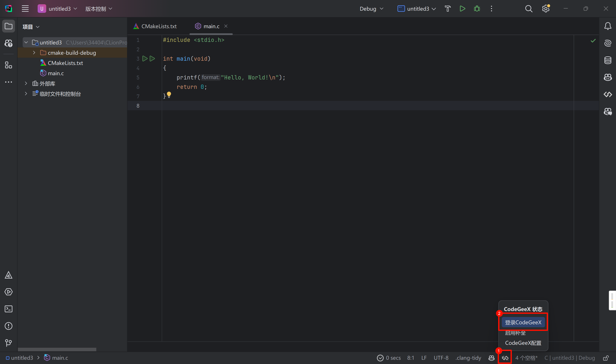This screenshot has width=616, height=364.
Task: Open the Notifications bell icon
Action: pos(608,26)
